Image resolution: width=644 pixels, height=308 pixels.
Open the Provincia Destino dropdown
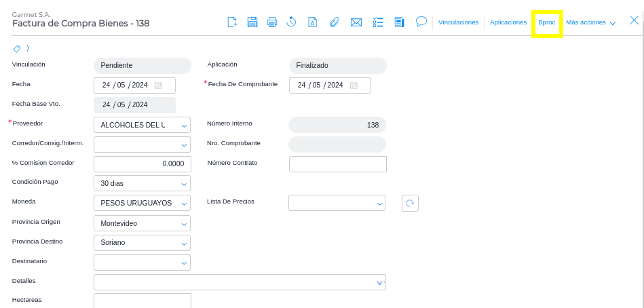185,243
